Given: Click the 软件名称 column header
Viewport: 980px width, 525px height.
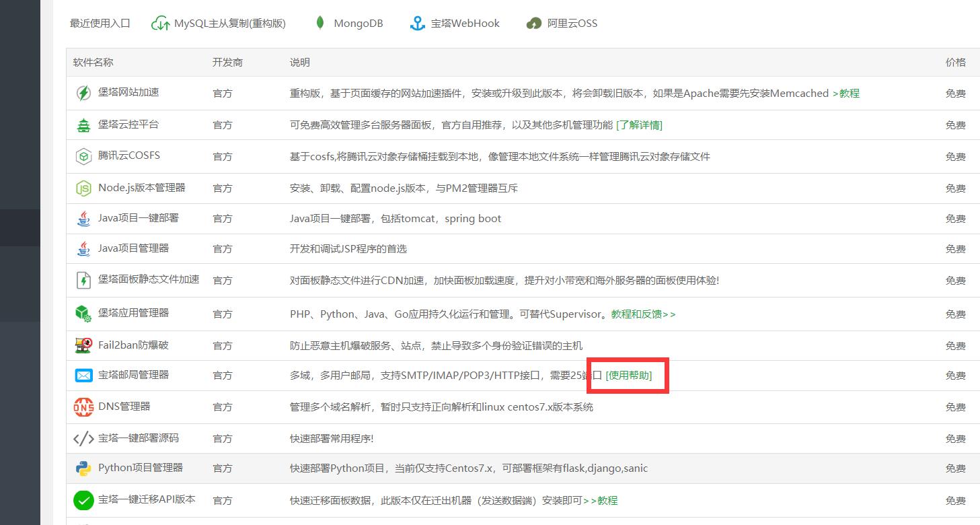Looking at the screenshot, I should [93, 63].
